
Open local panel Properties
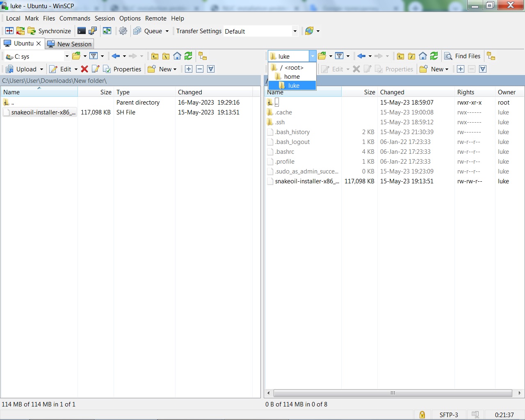122,69
